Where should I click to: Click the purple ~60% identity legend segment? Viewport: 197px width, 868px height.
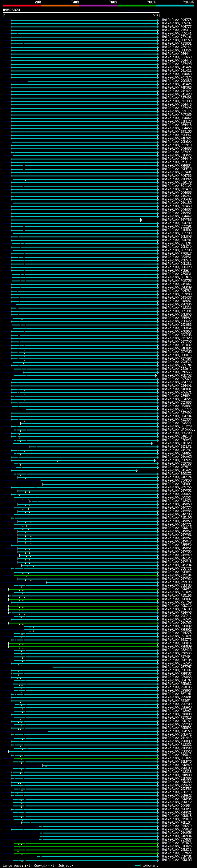[99, 6]
